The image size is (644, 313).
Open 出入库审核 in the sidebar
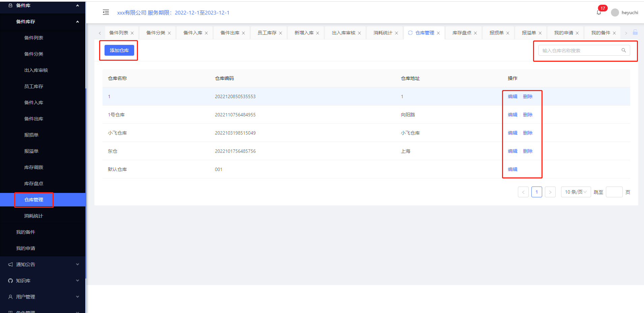click(36, 70)
